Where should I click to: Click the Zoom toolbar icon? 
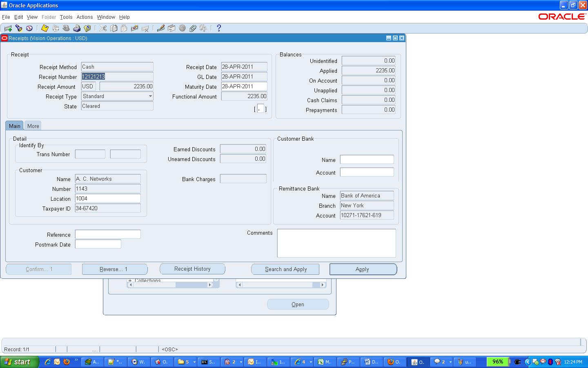(x=171, y=28)
